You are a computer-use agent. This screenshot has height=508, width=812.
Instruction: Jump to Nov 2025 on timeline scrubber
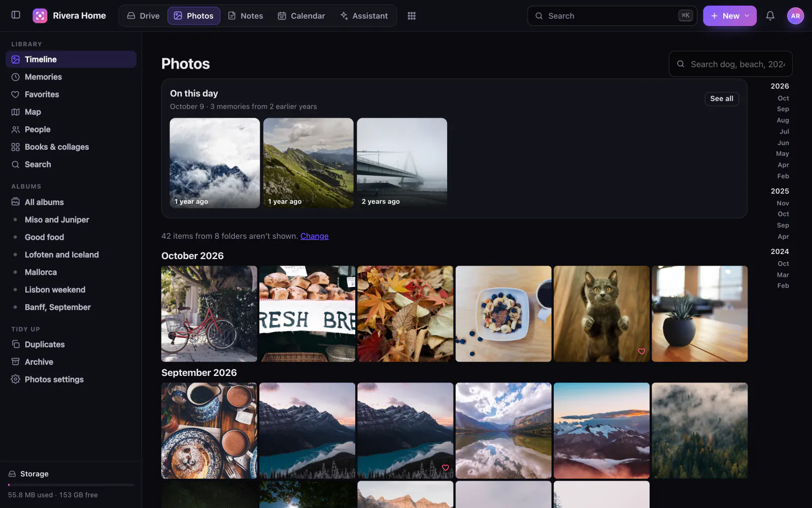(x=783, y=203)
